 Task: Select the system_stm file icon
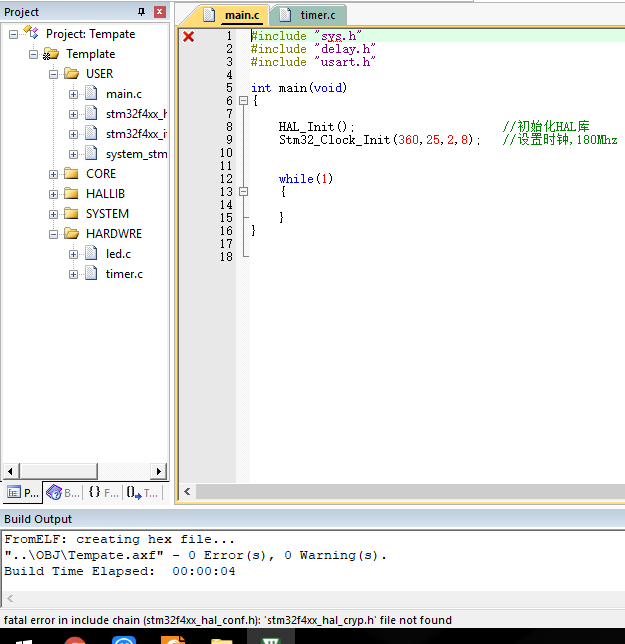[x=91, y=153]
